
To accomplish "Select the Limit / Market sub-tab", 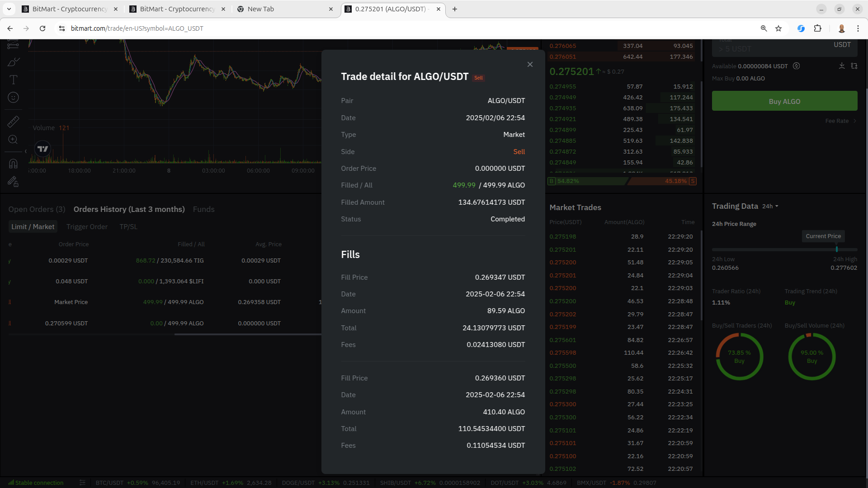I will tap(33, 227).
